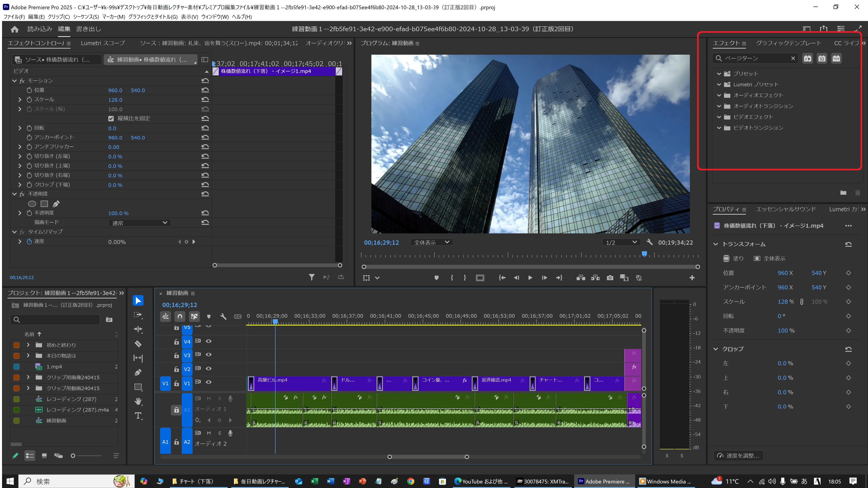Select the Razor tool in the toolbar
Viewport: 868px width, 488px height.
pos(138,344)
